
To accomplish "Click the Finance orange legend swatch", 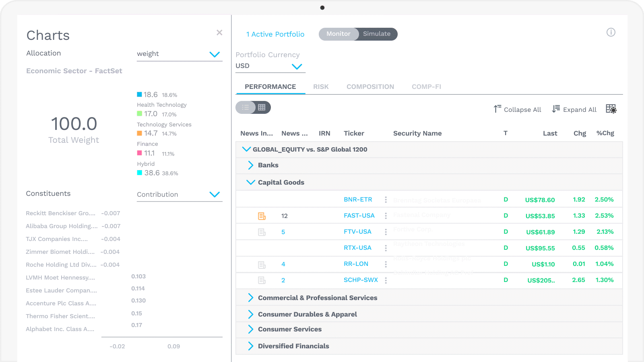I will 139,133.
